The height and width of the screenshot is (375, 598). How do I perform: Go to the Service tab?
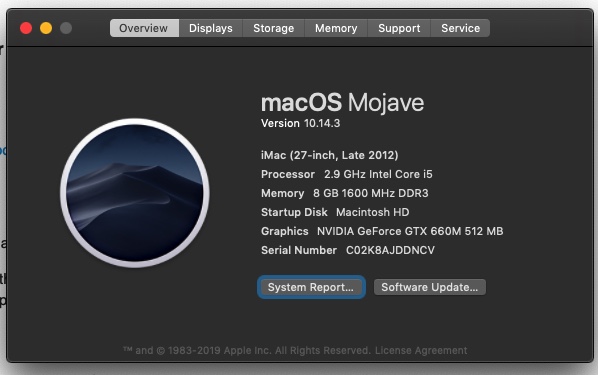tap(460, 28)
